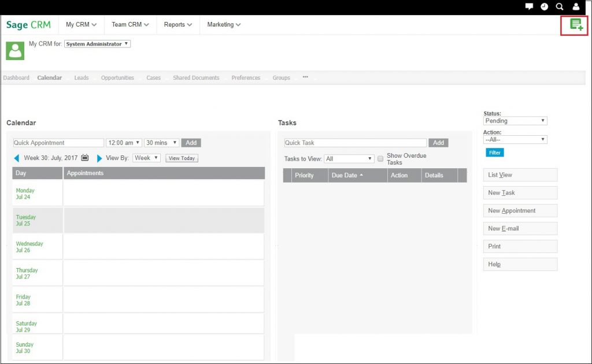Image resolution: width=592 pixels, height=364 pixels.
Task: Open the Reports menu
Action: coord(177,25)
